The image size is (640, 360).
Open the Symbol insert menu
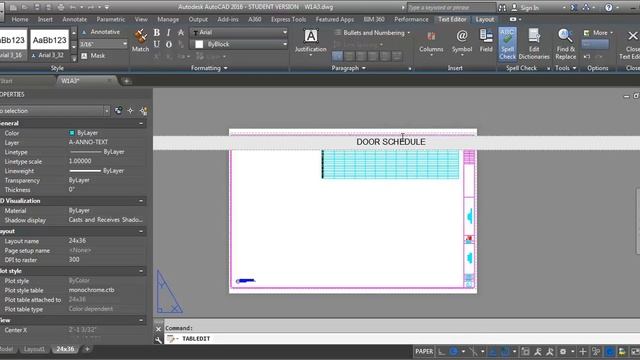point(462,41)
